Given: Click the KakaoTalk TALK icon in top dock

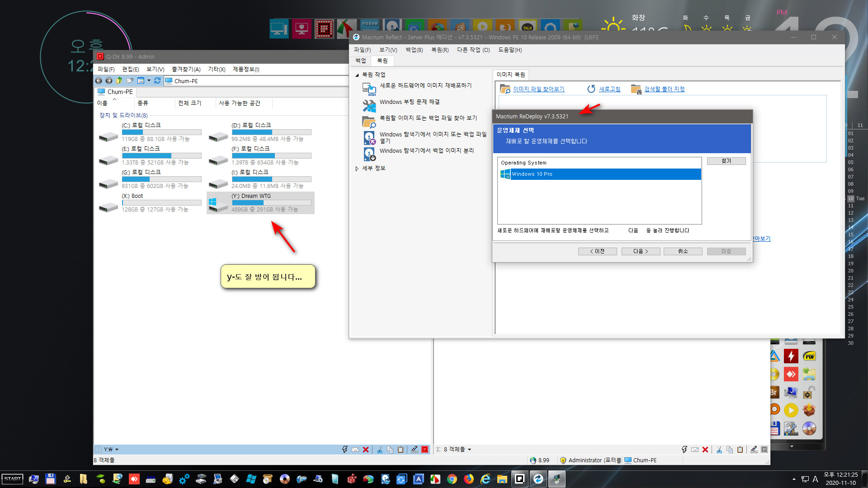Looking at the screenshot, I should coord(528,28).
